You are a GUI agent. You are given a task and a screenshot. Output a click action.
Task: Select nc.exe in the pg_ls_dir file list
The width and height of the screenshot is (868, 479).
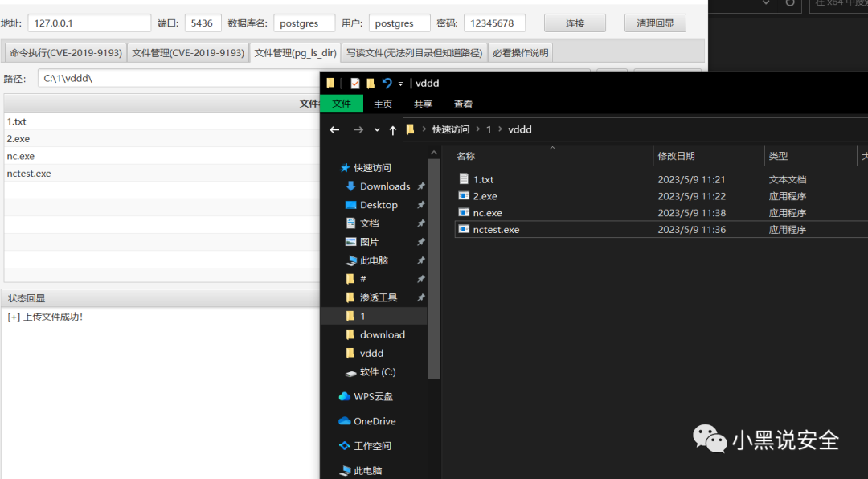point(162,156)
